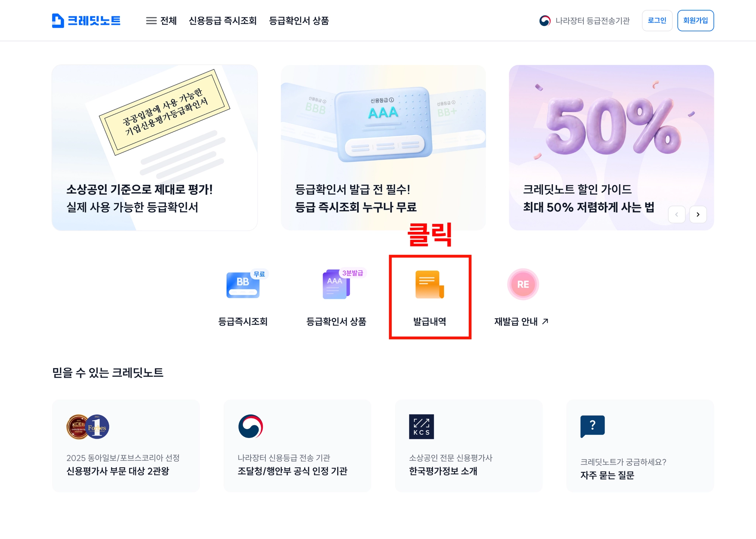756x539 pixels.
Task: Open the 전체 hamburger menu
Action: click(161, 21)
